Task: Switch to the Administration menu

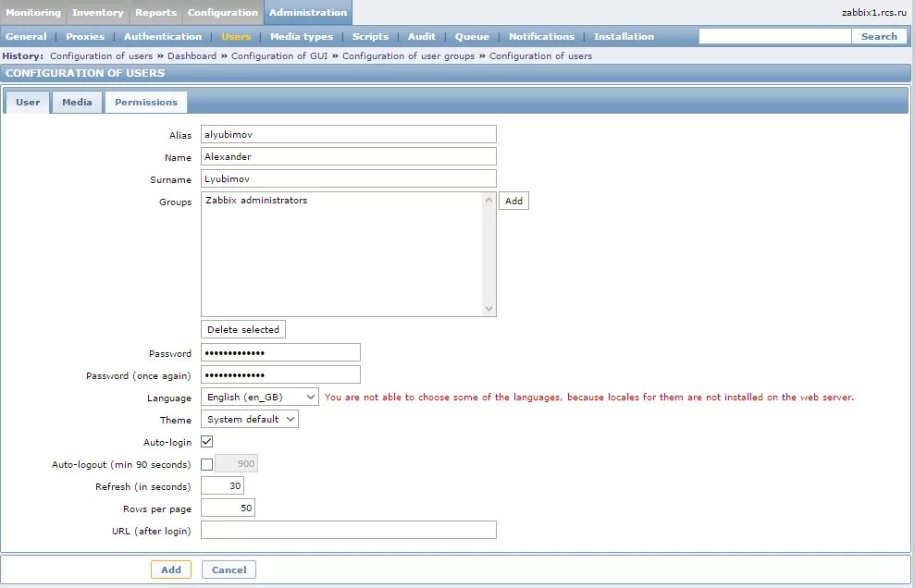Action: coord(308,12)
